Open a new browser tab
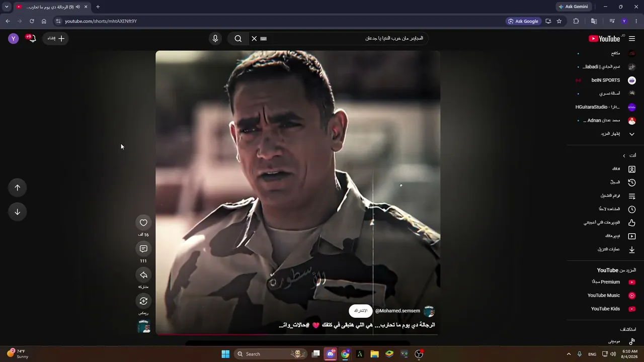The width and height of the screenshot is (644, 362). coord(98,7)
